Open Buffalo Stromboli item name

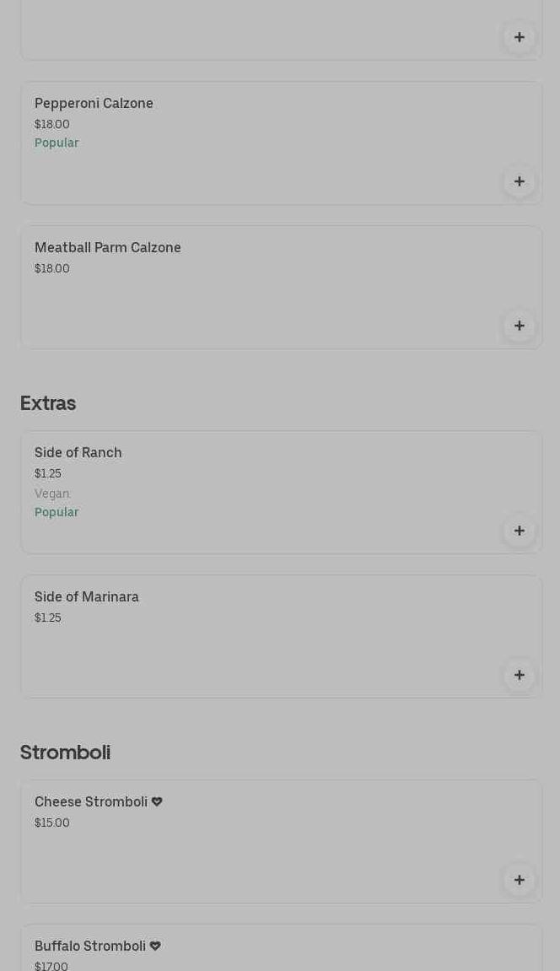click(x=89, y=946)
